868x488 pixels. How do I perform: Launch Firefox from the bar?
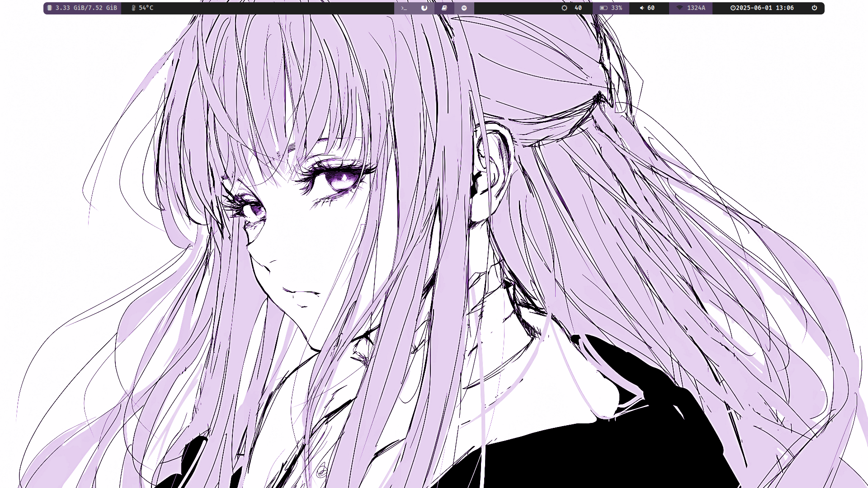click(x=424, y=8)
